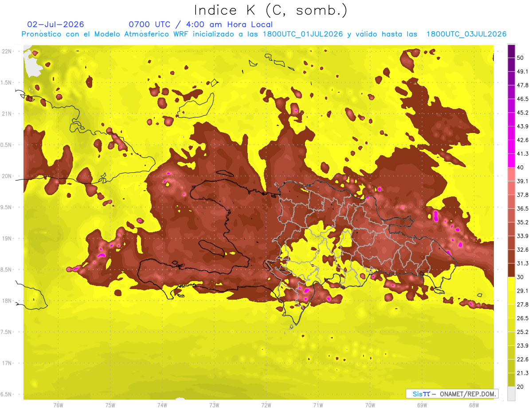Click the '73W' longitude label
Screen dimensions: 532x411
(214, 405)
